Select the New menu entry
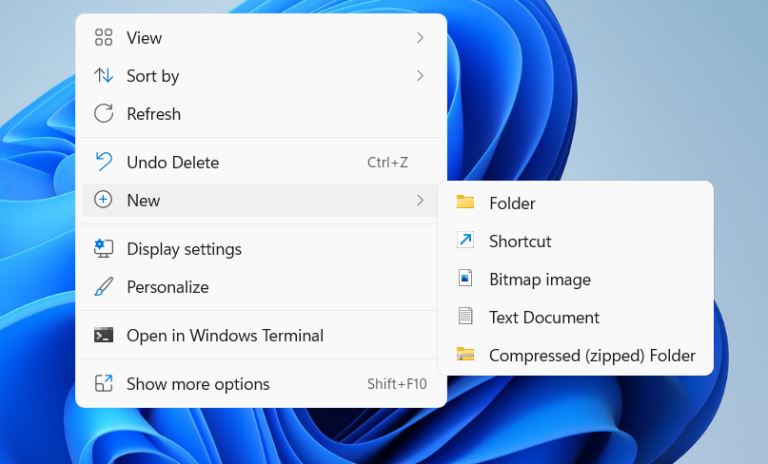 (260, 200)
